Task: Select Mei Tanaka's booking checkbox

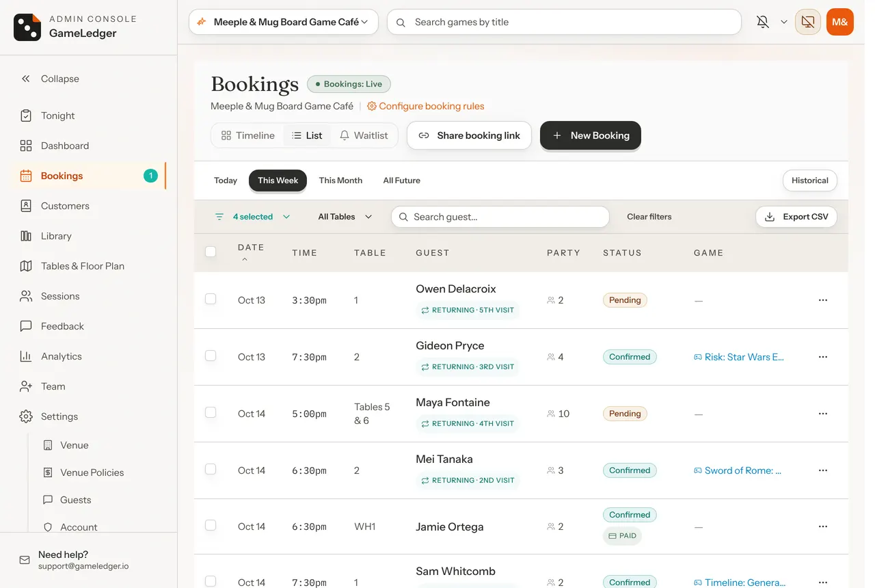Action: tap(211, 469)
